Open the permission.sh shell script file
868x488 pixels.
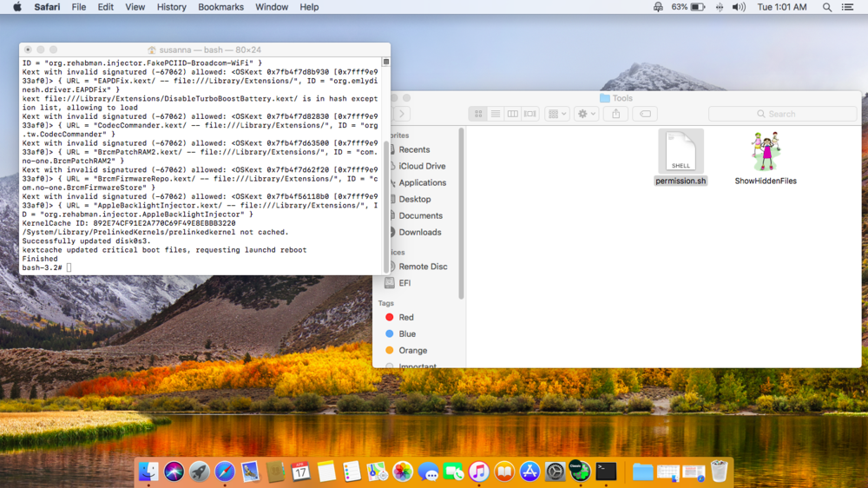pos(681,153)
